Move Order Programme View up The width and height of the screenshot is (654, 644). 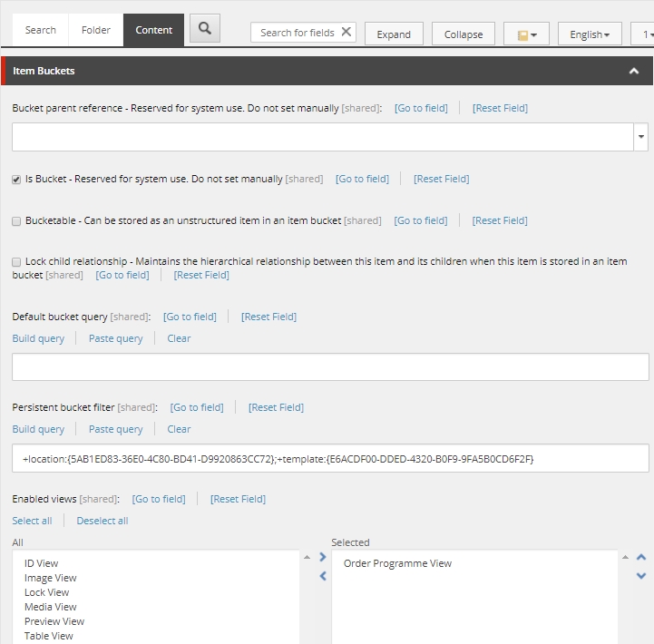pyautogui.click(x=641, y=557)
